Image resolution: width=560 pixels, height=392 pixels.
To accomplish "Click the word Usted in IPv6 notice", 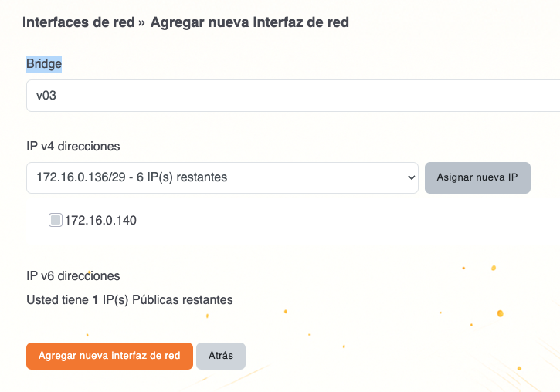I will [x=42, y=299].
